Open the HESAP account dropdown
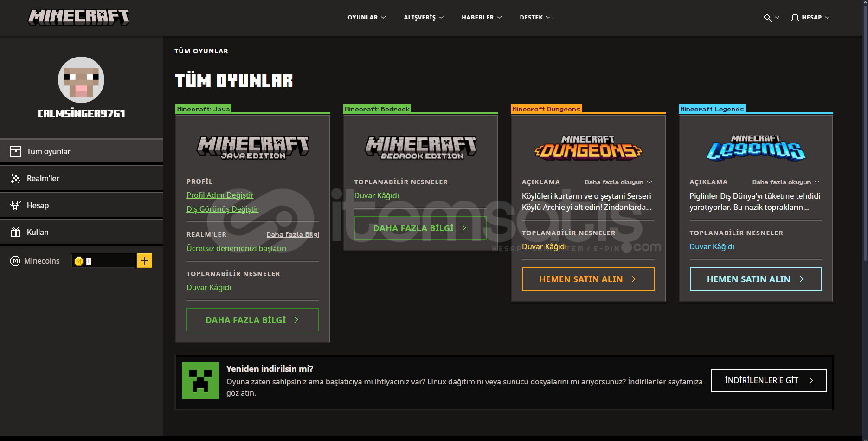 810,18
